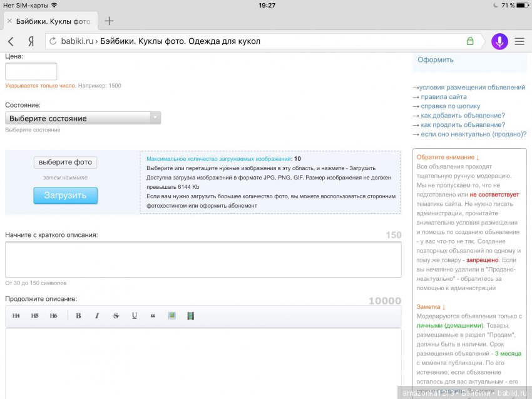The width and height of the screenshot is (532, 399).
Task: Apply strikethrough formatting in editor
Action: coord(116,316)
